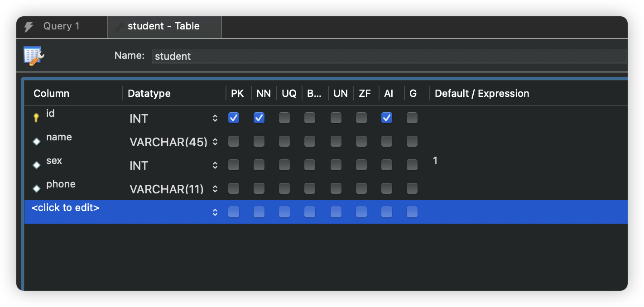Viewport: 644px width, 307px height.
Task: Open the datatype dropdown for phone column
Action: pos(215,189)
